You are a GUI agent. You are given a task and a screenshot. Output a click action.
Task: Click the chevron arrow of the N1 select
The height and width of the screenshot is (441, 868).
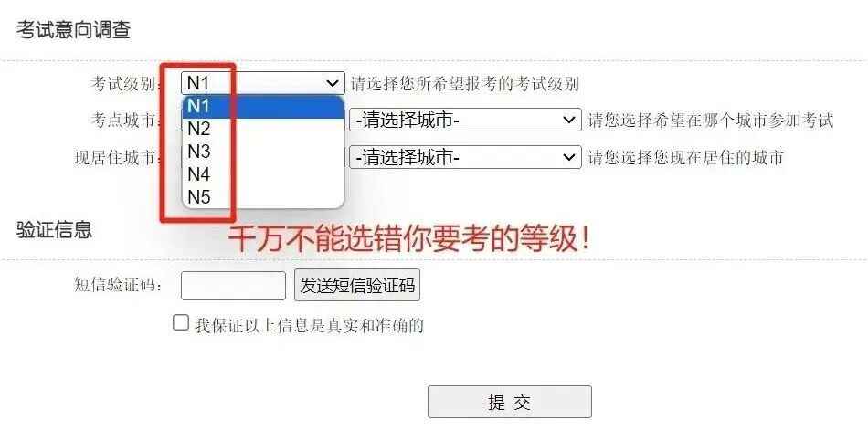click(x=333, y=84)
